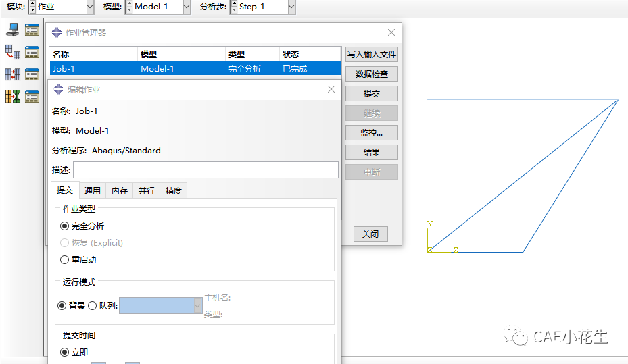This screenshot has width=628, height=364.
Task: Click 编辑作业 dialog title icon
Action: pyautogui.click(x=59, y=89)
